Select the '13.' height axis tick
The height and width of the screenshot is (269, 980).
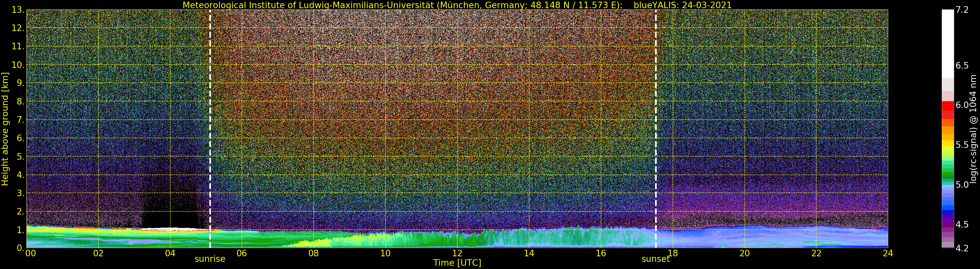(x=18, y=10)
